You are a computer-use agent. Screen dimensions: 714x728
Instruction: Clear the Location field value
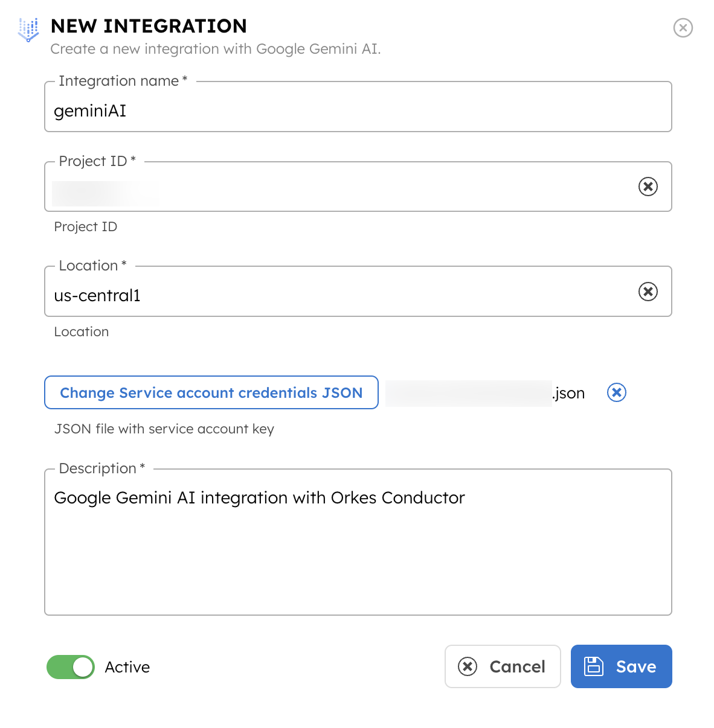[648, 292]
